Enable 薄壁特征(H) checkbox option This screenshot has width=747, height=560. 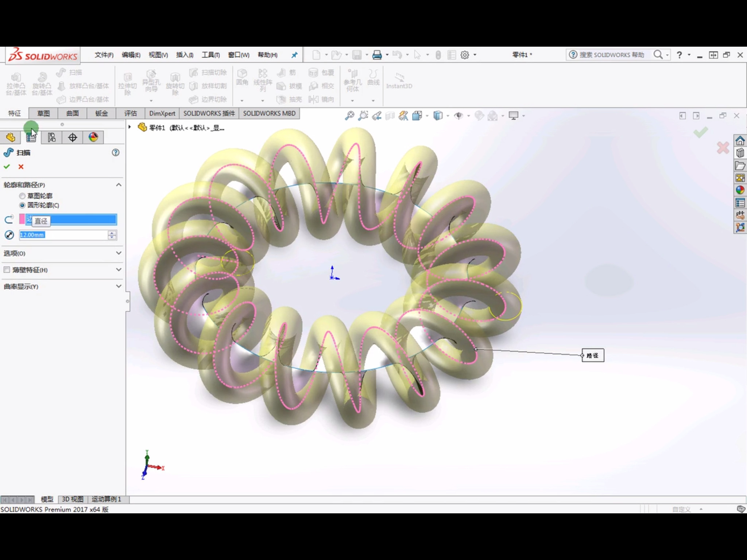[8, 269]
